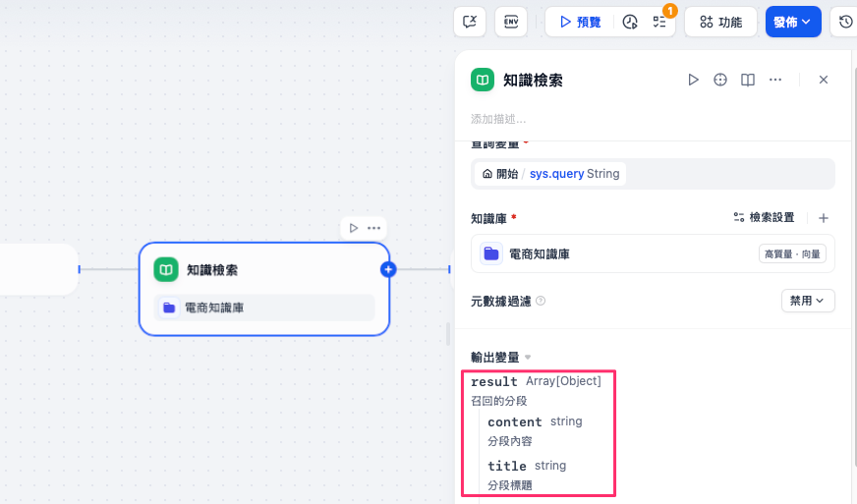This screenshot has height=504, width=857.
Task: Open the help book icon in panel header
Action: (x=748, y=80)
